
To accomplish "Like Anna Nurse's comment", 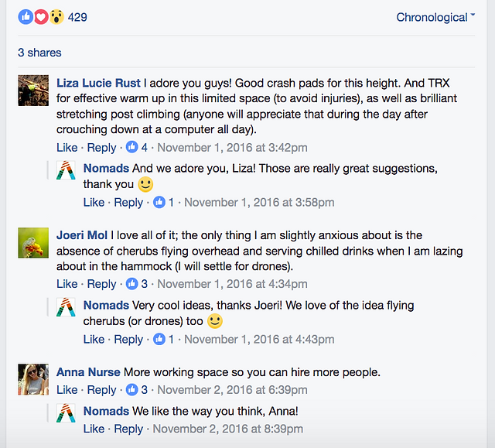I will coord(67,390).
